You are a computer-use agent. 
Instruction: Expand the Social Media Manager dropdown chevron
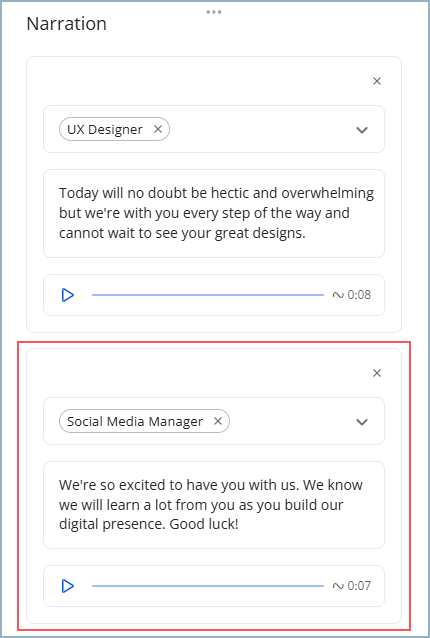[362, 422]
